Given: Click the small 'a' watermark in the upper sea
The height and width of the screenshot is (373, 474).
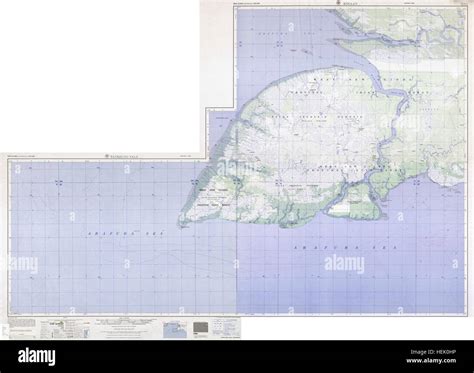Looking at the screenshot, I should click(291, 26).
